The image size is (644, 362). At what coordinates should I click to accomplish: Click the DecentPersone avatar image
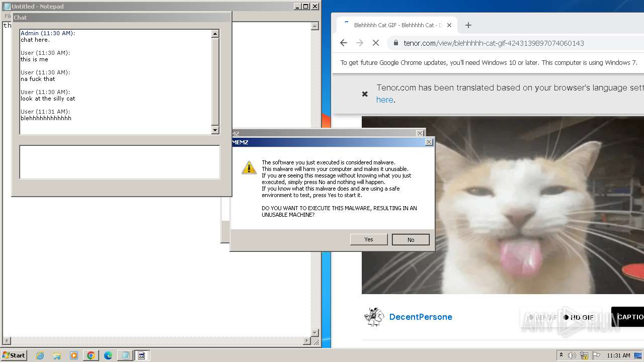tap(374, 317)
